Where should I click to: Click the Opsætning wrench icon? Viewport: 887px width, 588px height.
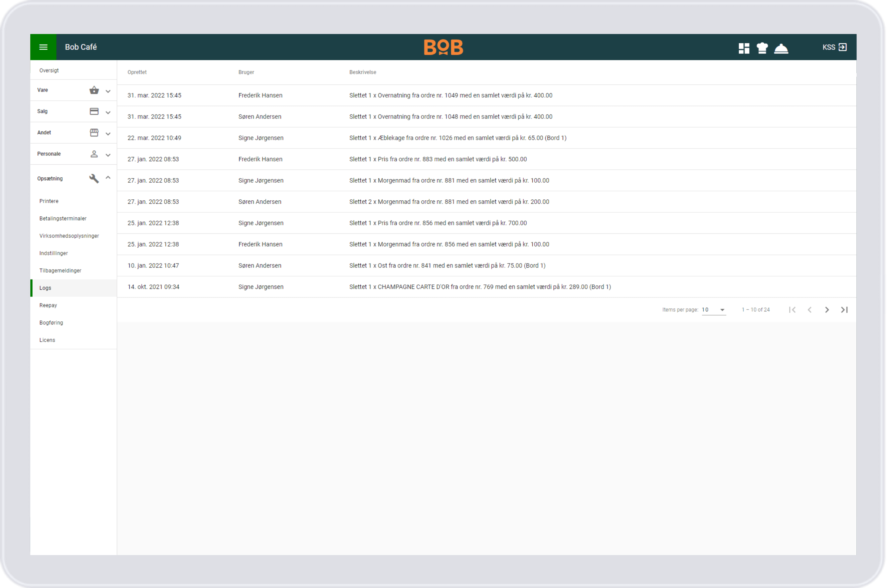[x=94, y=178]
